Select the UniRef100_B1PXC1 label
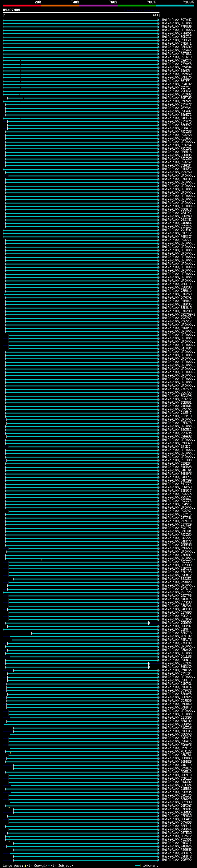The height and width of the screenshot is (868, 197). coord(177,568)
